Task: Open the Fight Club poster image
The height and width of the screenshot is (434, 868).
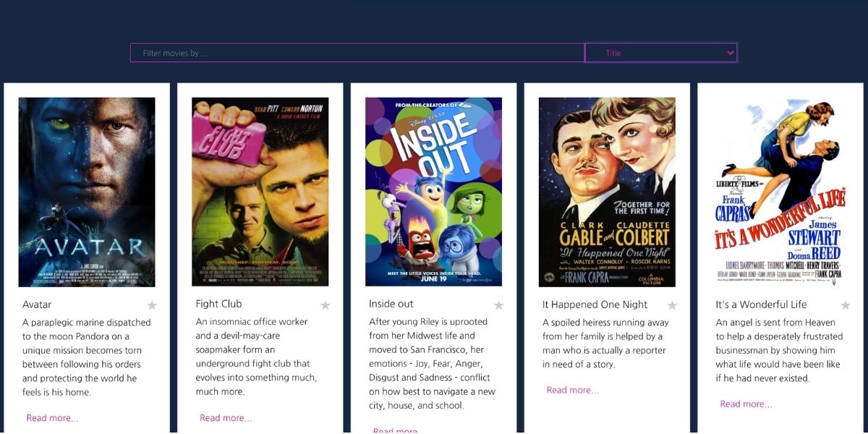Action: [x=260, y=192]
